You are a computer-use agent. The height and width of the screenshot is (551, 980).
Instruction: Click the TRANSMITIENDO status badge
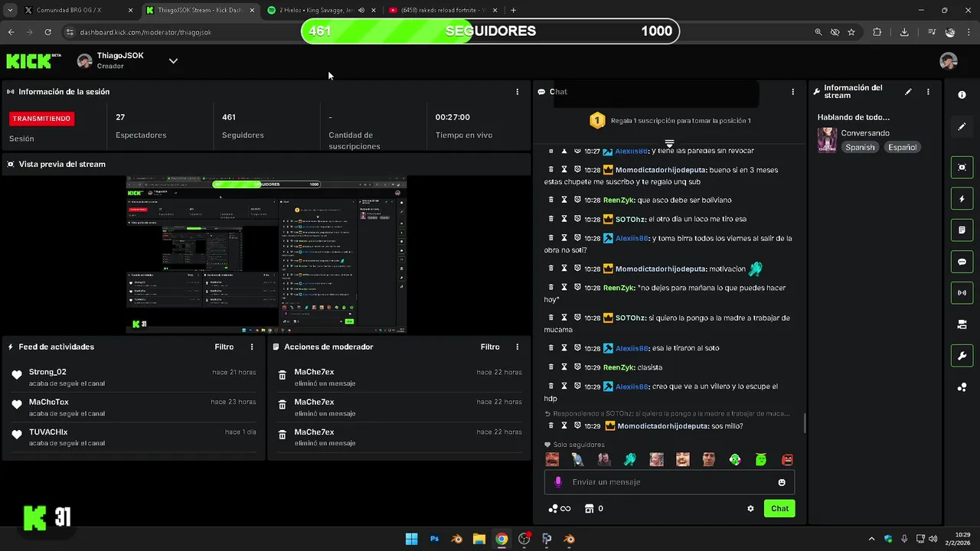click(x=41, y=119)
